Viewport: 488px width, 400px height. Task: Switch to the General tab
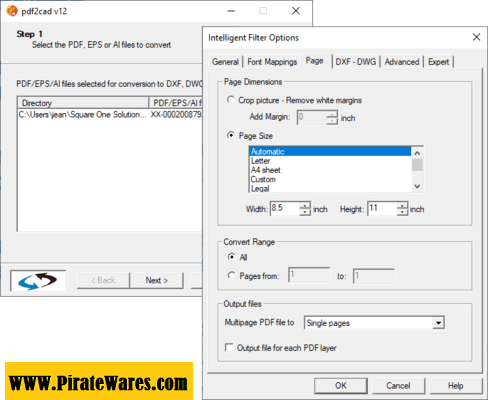(225, 62)
